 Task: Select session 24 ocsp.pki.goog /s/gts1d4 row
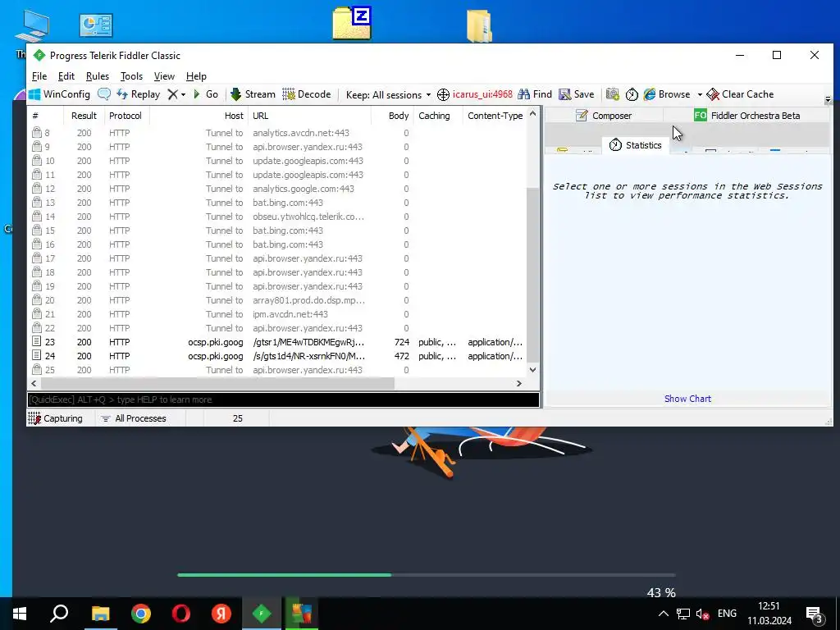click(277, 356)
